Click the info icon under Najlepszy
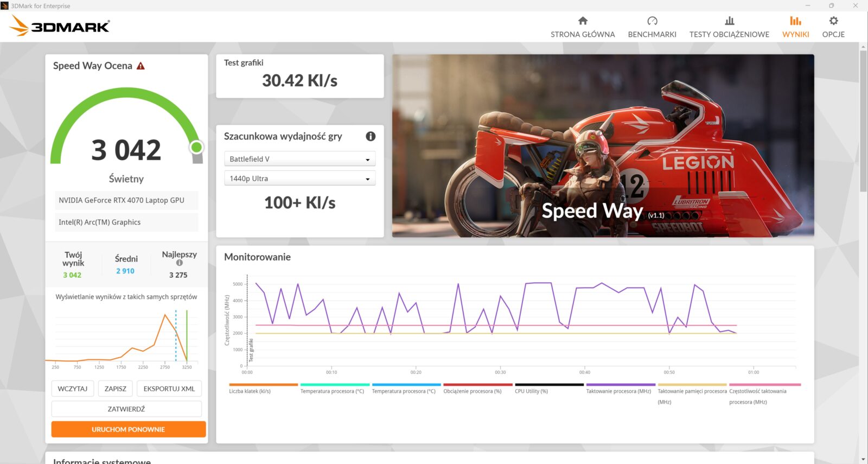 click(179, 263)
